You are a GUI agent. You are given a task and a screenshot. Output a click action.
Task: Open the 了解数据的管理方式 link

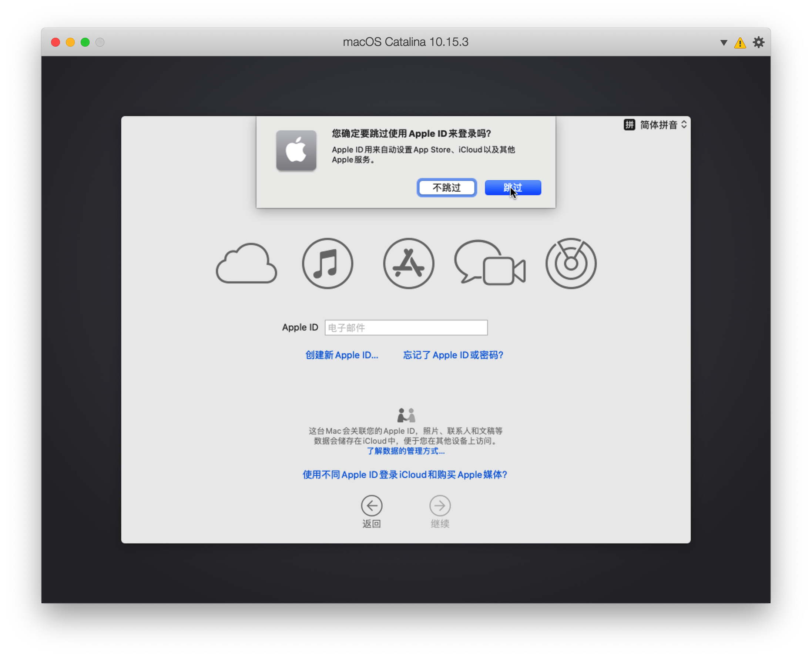[406, 451]
